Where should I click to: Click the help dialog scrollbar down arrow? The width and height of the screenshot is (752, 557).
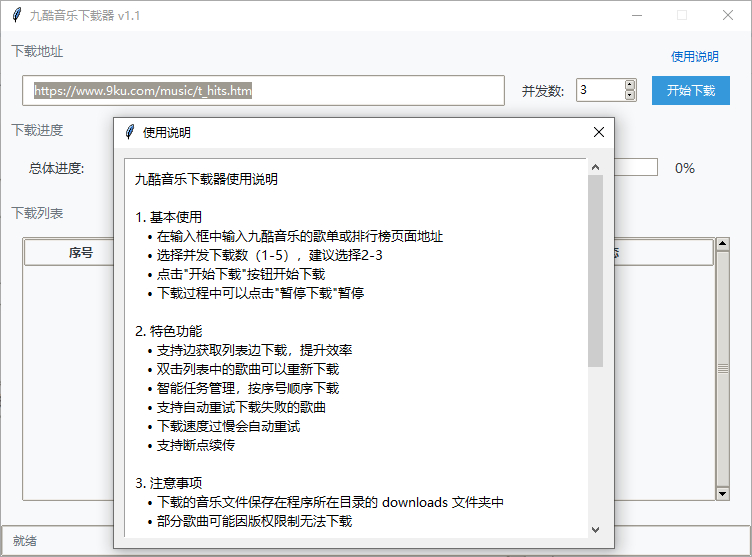(596, 529)
